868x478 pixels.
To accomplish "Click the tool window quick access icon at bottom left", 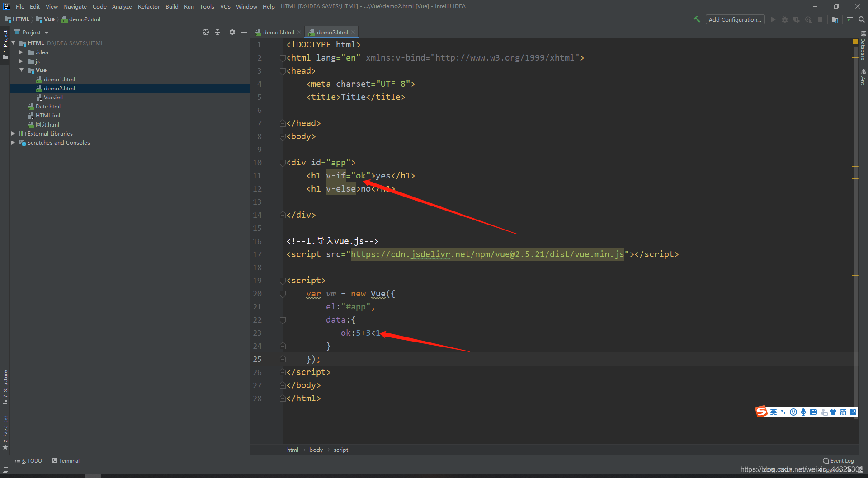I will point(5,470).
